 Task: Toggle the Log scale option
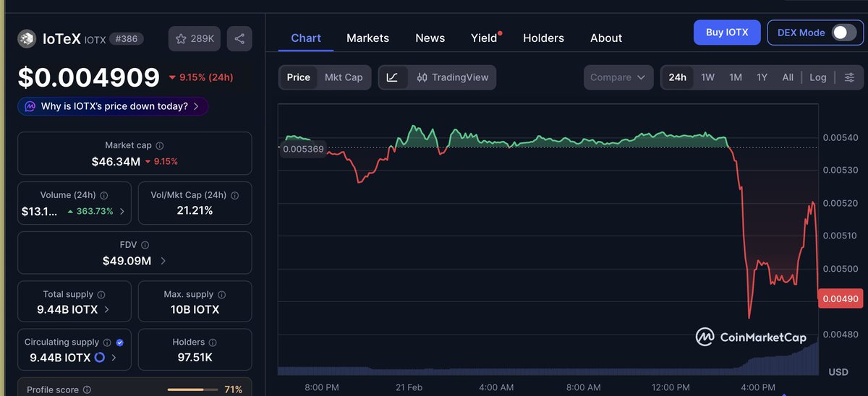pos(817,77)
